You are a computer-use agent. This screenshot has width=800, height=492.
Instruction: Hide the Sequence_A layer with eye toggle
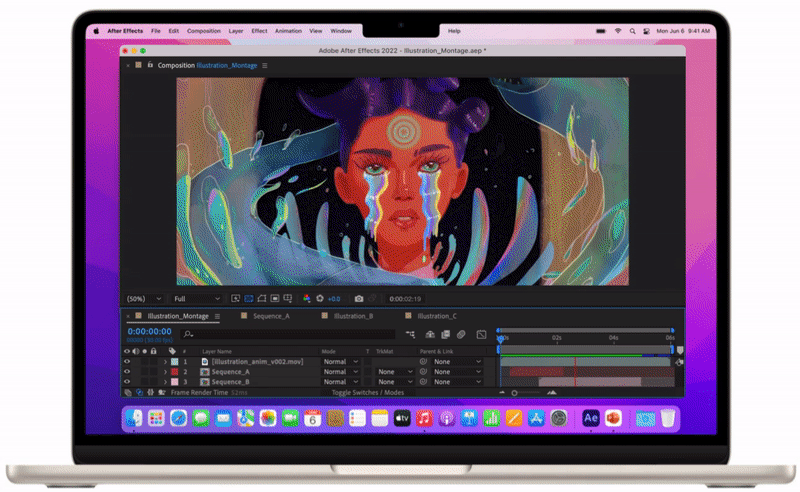coord(127,372)
